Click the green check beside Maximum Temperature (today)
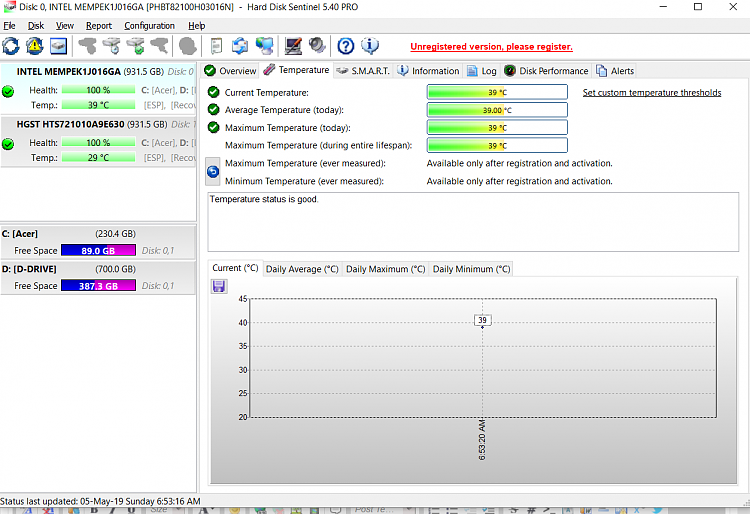This screenshot has width=750, height=514. (x=214, y=128)
